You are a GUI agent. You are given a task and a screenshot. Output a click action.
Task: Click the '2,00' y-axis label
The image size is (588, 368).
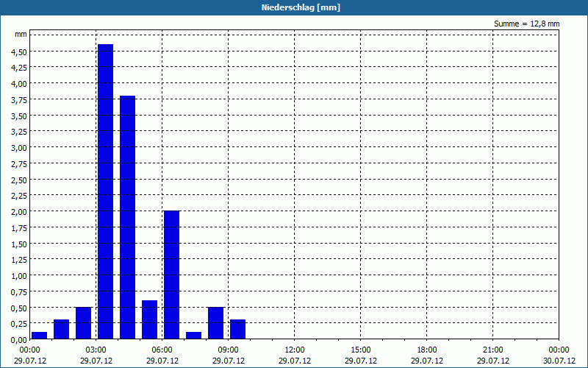[19, 212]
